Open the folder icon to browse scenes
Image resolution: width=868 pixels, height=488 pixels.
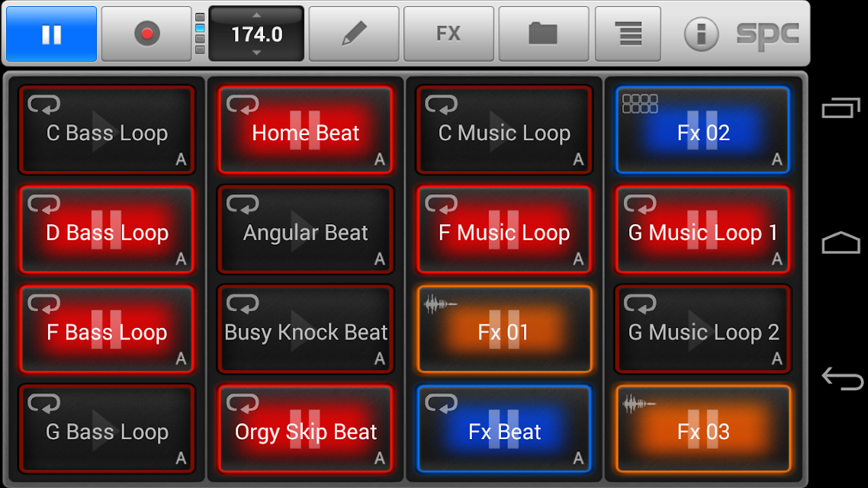(x=543, y=34)
